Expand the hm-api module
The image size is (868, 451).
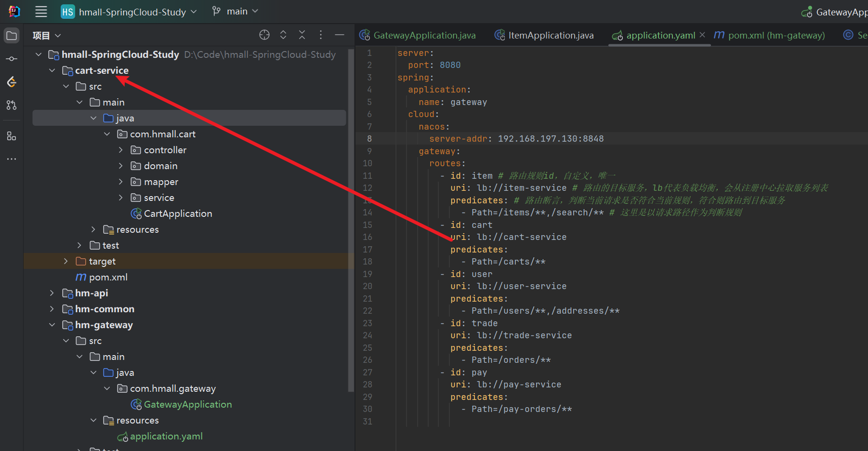click(52, 293)
